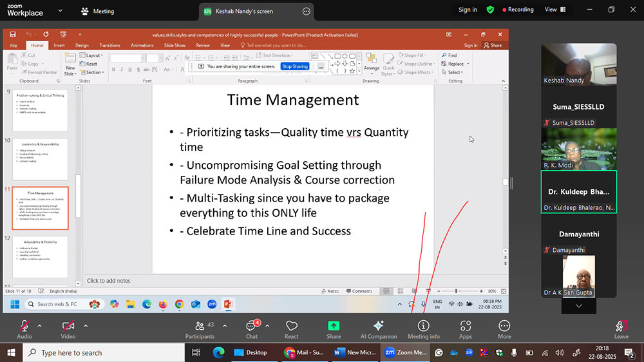Open slide Layout dropdown
The height and width of the screenshot is (362, 644).
(x=91, y=55)
